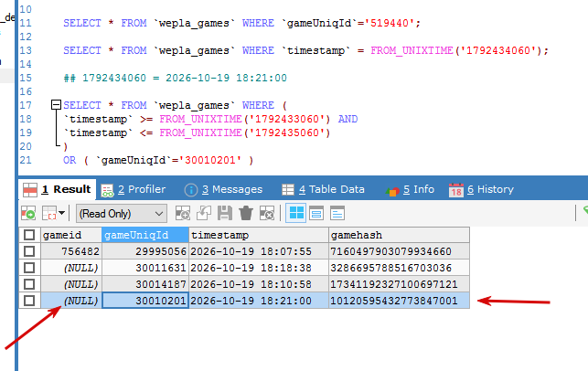This screenshot has width=588, height=371.
Task: Select the highlighted cell 30010201
Action: tap(145, 301)
